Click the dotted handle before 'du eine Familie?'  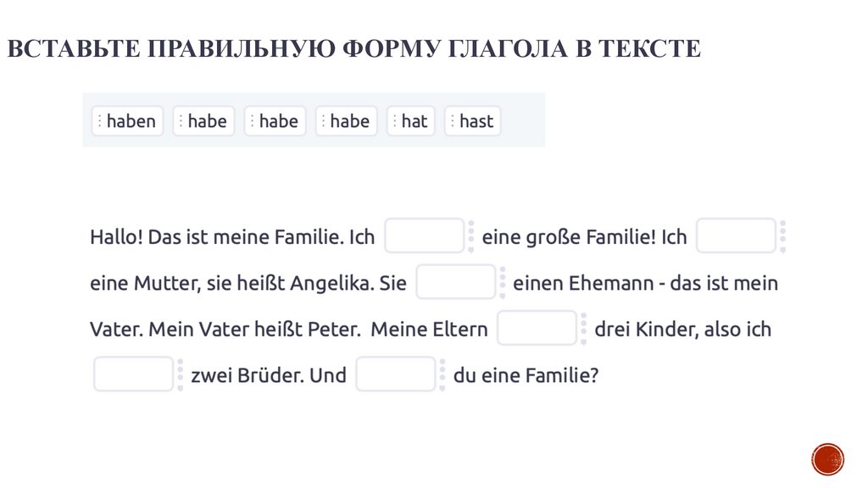click(x=442, y=374)
